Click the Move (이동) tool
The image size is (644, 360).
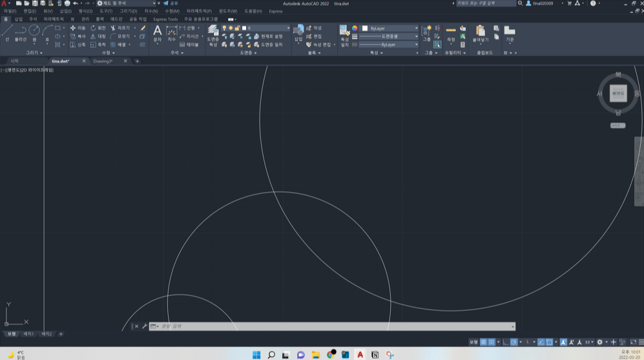coord(78,28)
